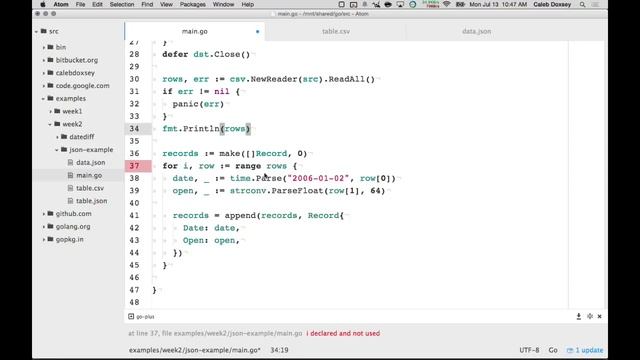Expand the golang.org folder
The height and width of the screenshot is (360, 640).
44,227
